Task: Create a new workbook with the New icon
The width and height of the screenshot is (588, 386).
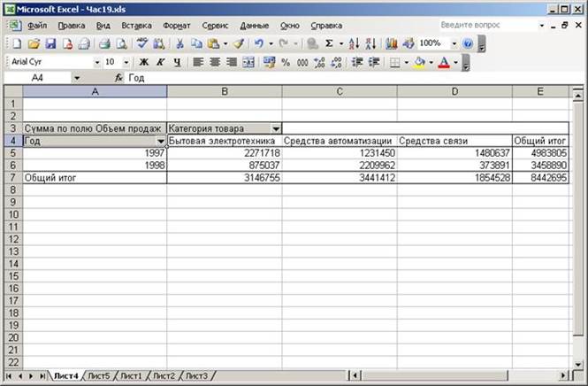Action: point(17,43)
